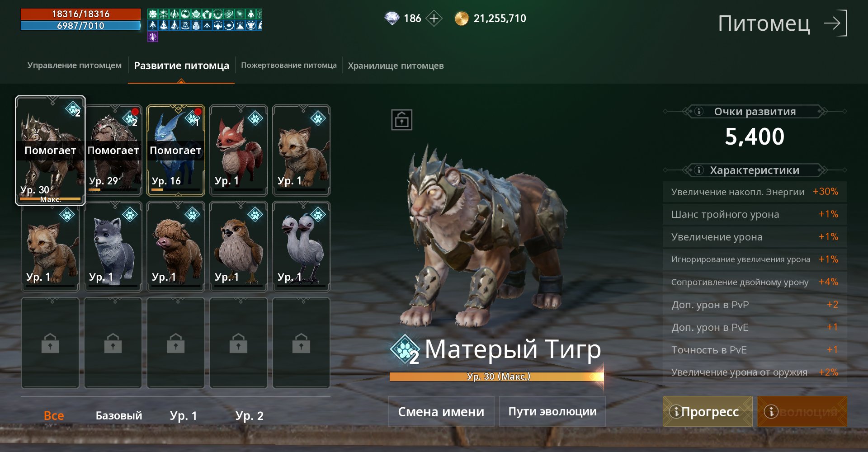
Task: Click the Прогресс button
Action: click(708, 411)
